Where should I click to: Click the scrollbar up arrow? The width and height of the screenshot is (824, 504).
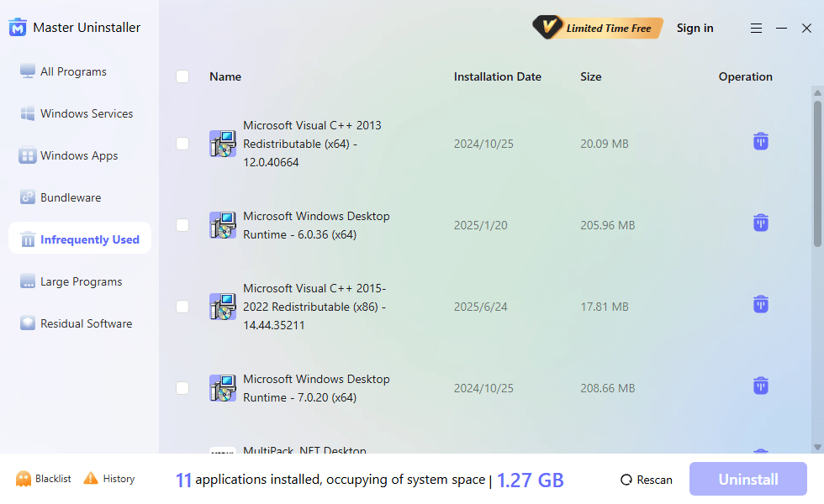point(817,93)
